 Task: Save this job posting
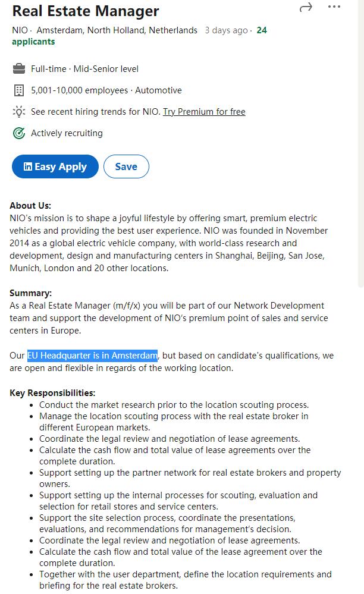point(126,167)
